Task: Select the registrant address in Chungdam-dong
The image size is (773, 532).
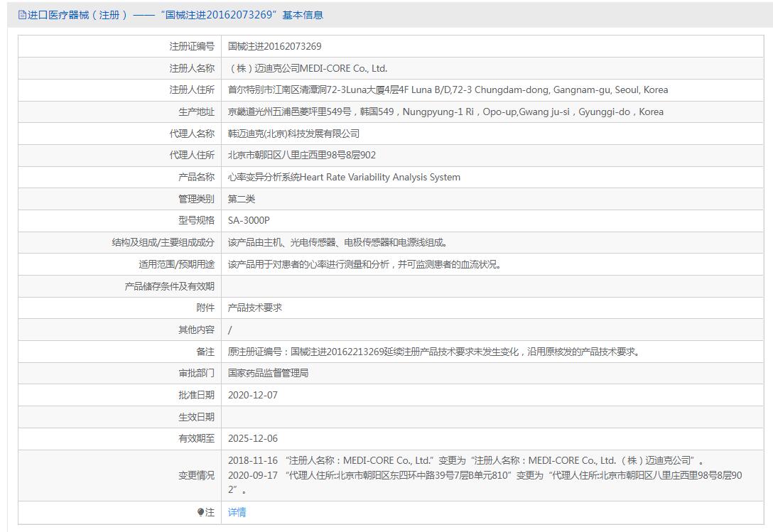Action: click(448, 89)
